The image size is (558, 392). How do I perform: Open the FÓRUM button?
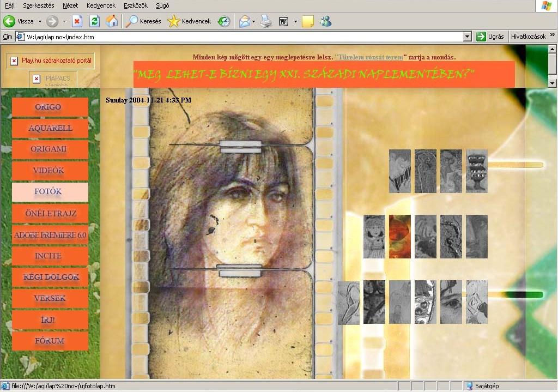point(50,341)
